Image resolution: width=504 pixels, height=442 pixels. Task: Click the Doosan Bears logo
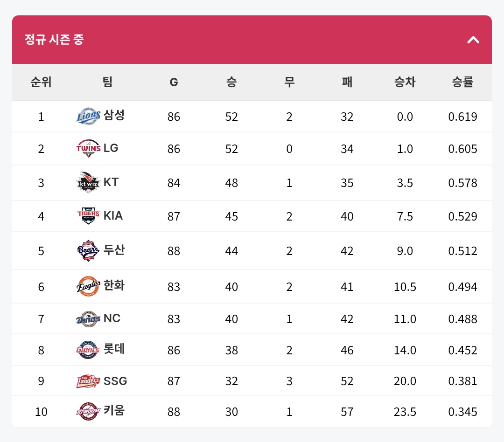coord(88,250)
